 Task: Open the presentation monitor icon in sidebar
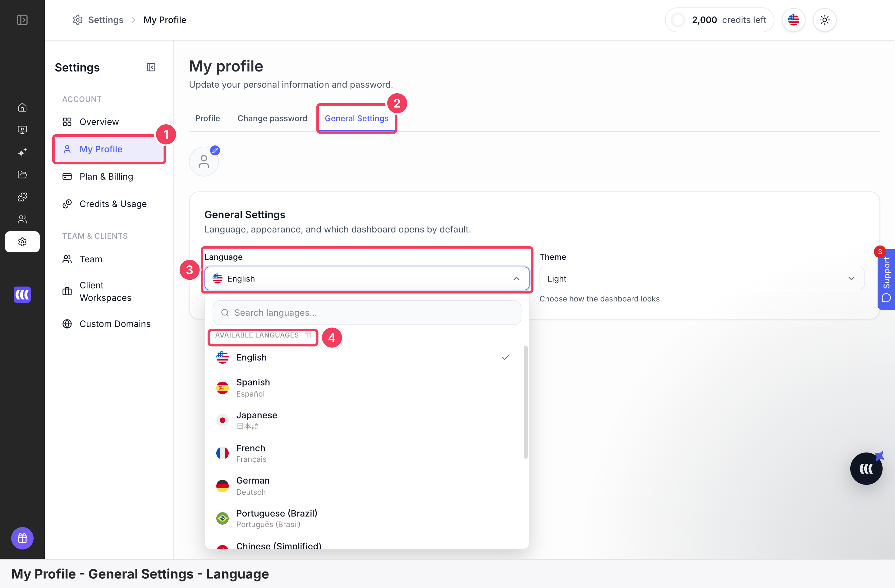[x=22, y=130]
